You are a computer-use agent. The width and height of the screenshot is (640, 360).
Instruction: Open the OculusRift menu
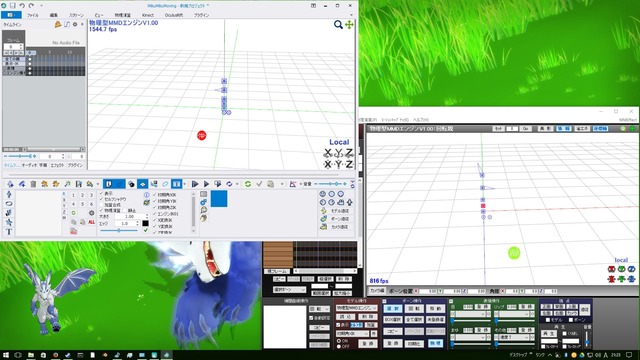click(x=174, y=15)
